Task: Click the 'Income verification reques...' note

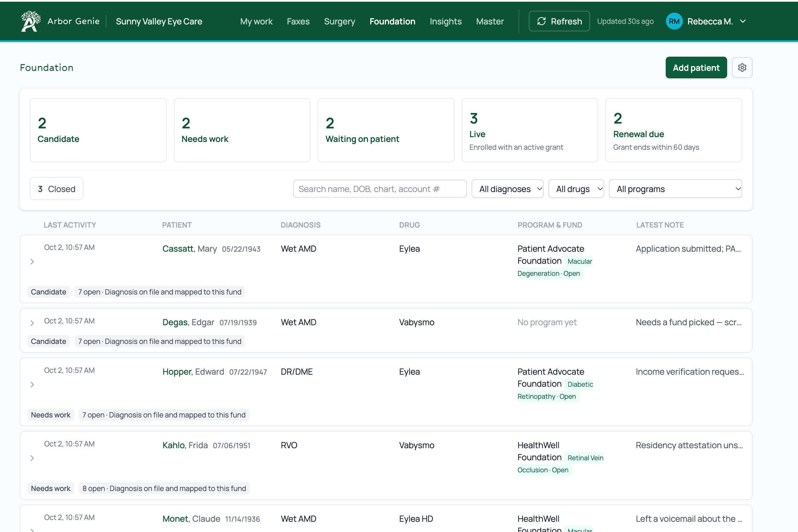Action: (x=690, y=372)
